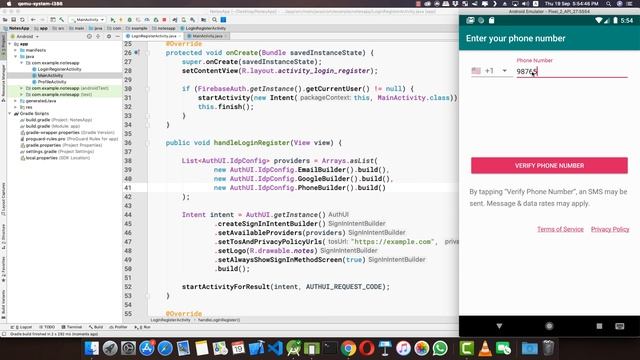Click the java breadcrumb in navigation bar
This screenshot has height=360, width=640.
point(96,28)
